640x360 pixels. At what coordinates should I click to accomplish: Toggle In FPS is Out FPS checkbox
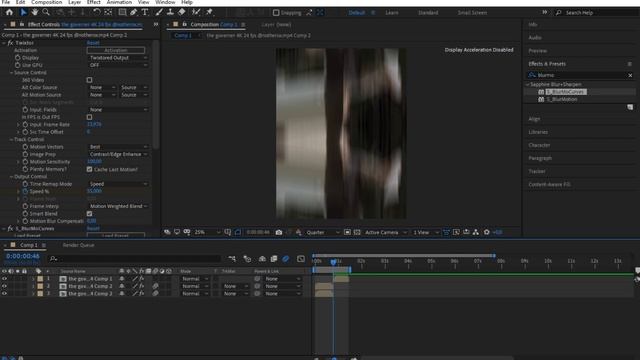point(89,117)
